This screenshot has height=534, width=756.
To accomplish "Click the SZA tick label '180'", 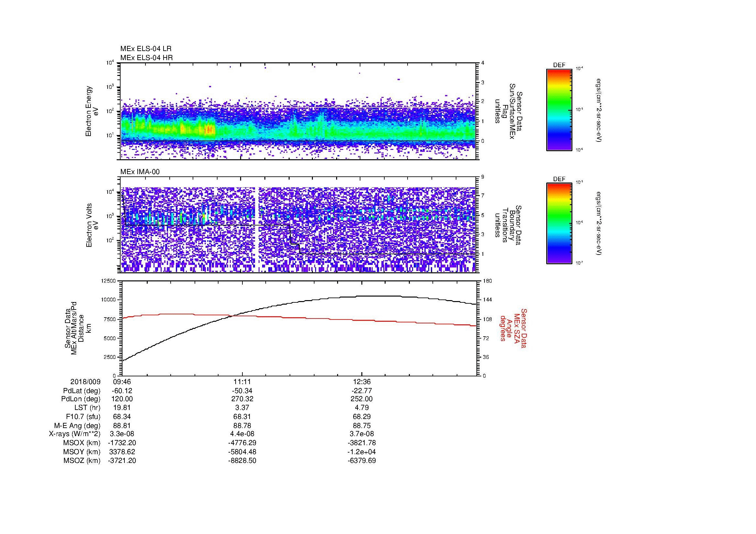I will (487, 281).
